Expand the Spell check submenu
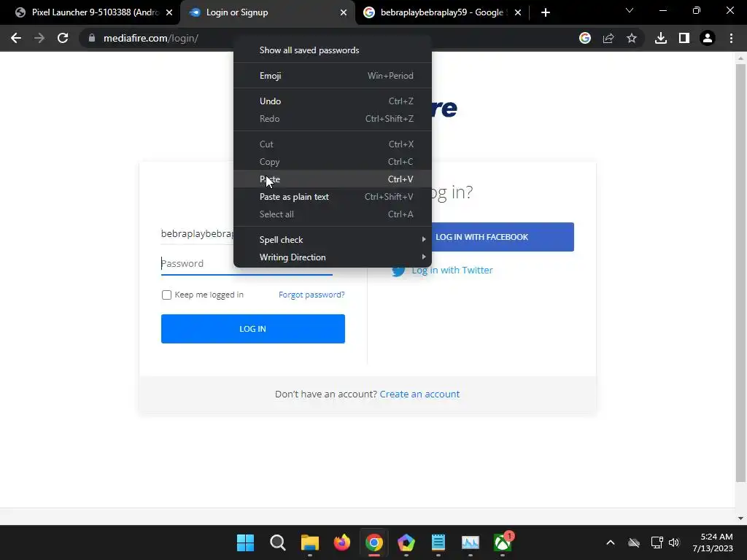The height and width of the screenshot is (560, 747). coord(333,239)
